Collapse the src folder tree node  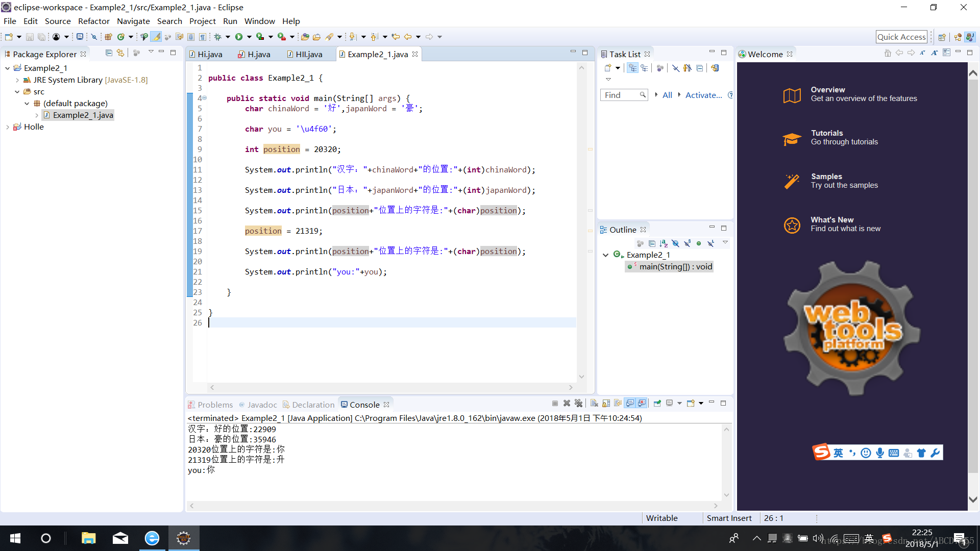tap(17, 92)
